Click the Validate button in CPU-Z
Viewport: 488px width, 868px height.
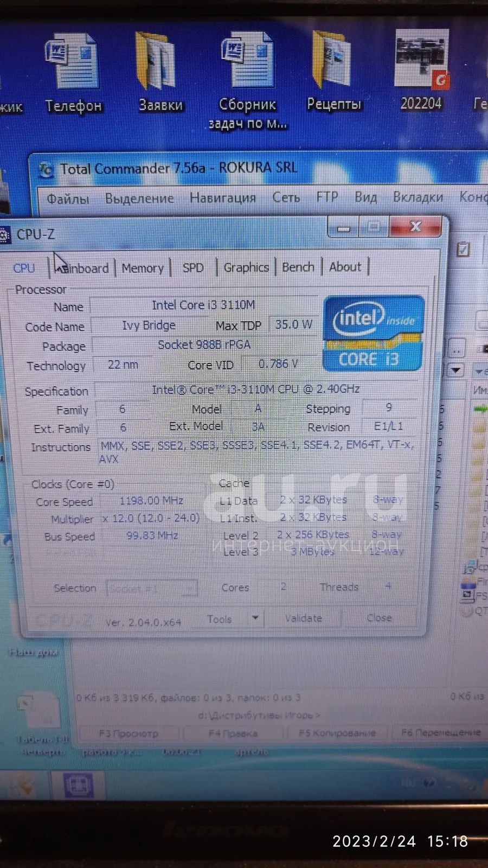tap(304, 618)
